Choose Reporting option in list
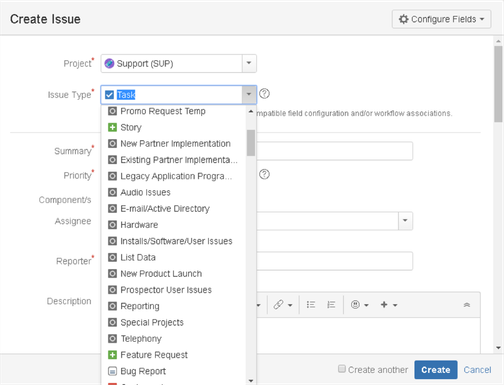This screenshot has width=504, height=385. [x=173, y=306]
